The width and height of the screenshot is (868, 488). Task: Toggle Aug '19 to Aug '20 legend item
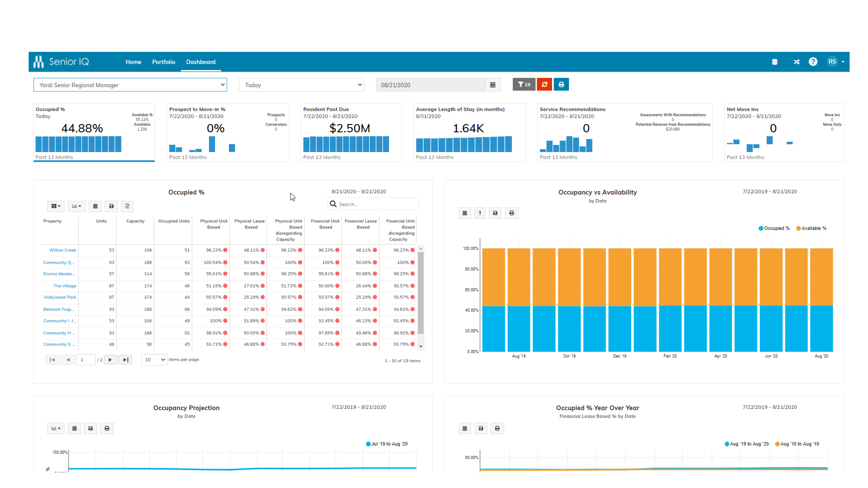746,444
